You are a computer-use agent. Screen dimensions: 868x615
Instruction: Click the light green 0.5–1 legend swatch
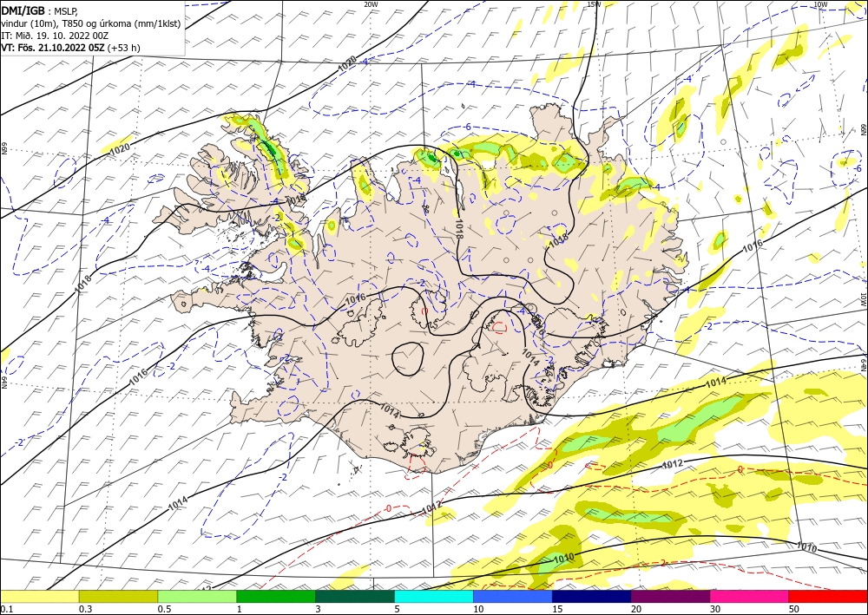click(197, 597)
